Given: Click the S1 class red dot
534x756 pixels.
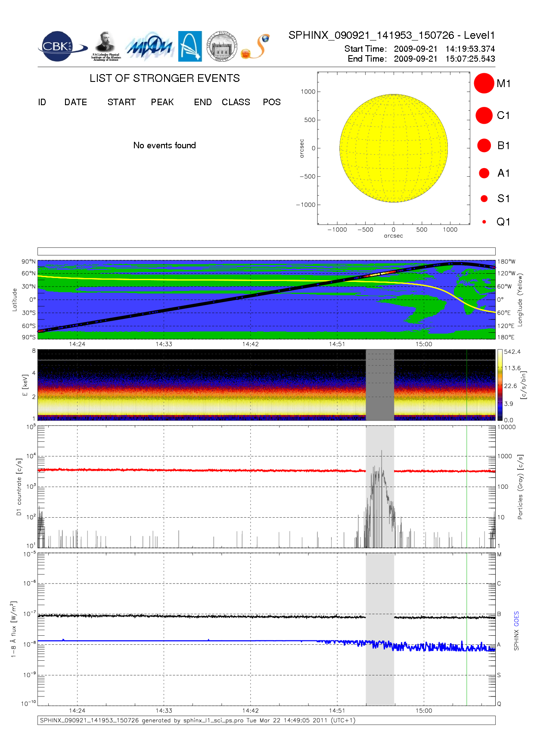Looking at the screenshot, I should (484, 199).
